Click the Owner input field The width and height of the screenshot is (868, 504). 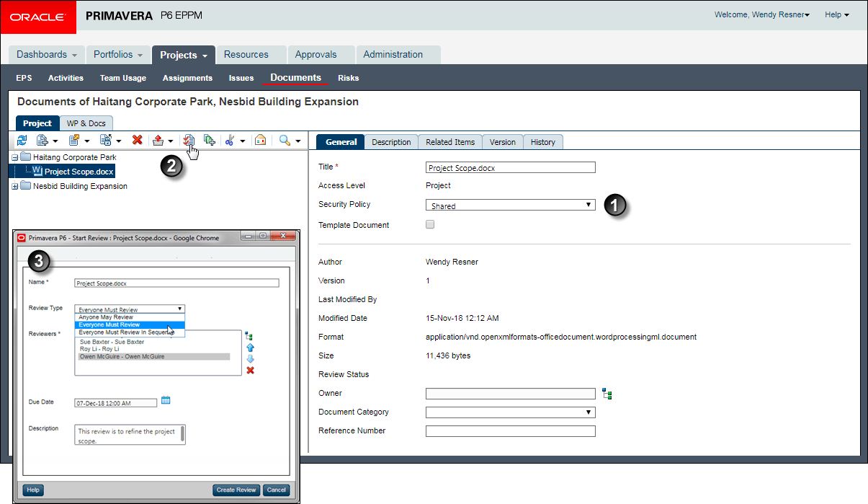[511, 394]
